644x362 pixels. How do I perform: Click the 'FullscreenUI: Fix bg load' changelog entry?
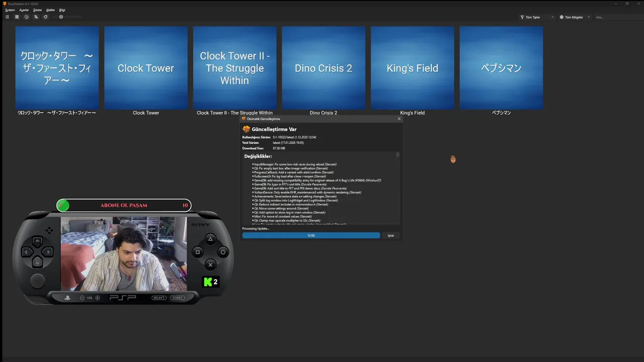(x=291, y=176)
